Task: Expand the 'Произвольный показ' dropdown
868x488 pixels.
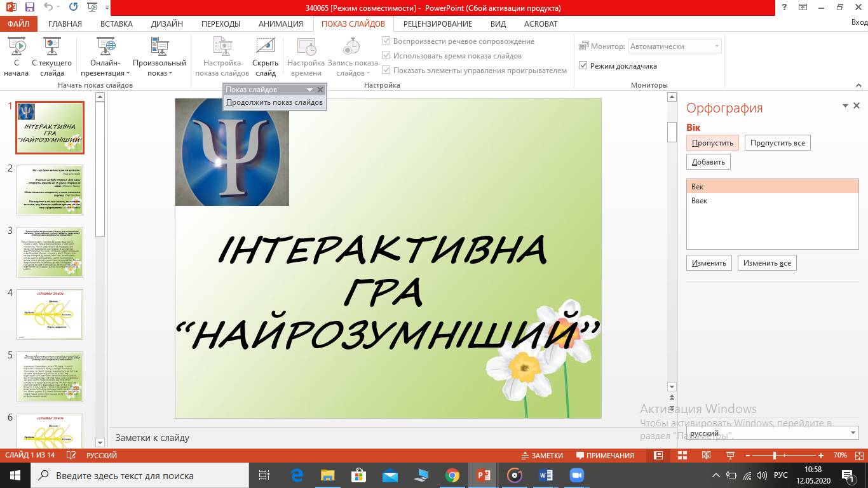Action: coord(159,68)
